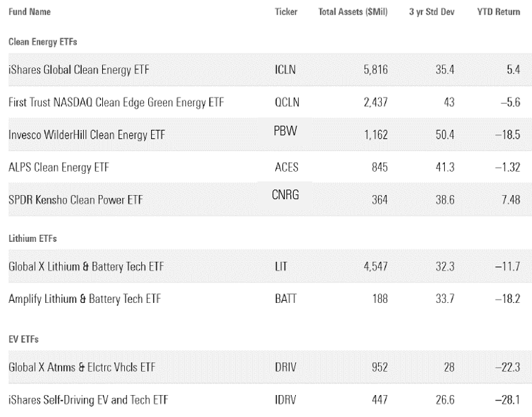Image resolution: width=532 pixels, height=417 pixels.
Task: Click the ALPS Clean Energy ETF name
Action: tap(59, 167)
